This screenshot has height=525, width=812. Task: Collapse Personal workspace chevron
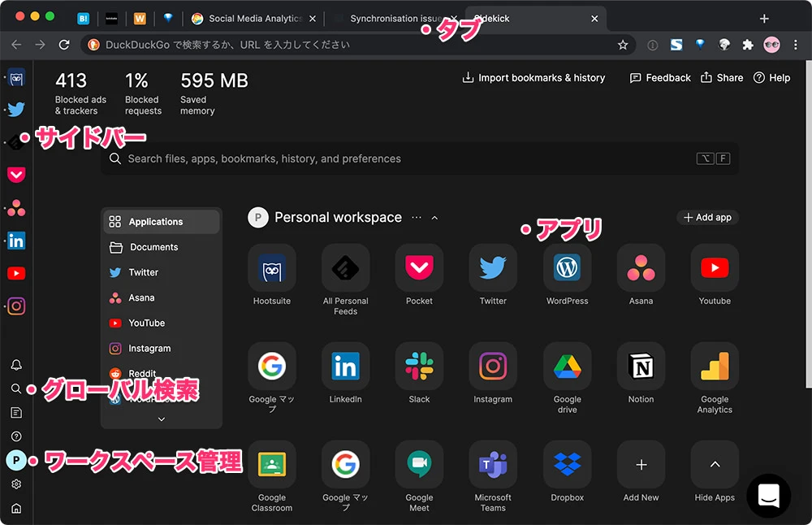tap(434, 218)
